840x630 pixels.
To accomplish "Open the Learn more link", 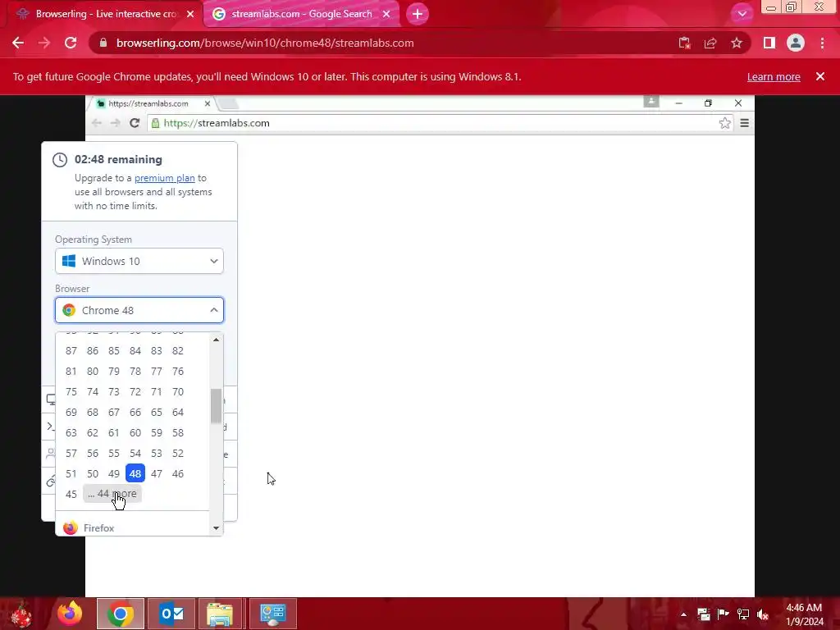I will pyautogui.click(x=774, y=76).
